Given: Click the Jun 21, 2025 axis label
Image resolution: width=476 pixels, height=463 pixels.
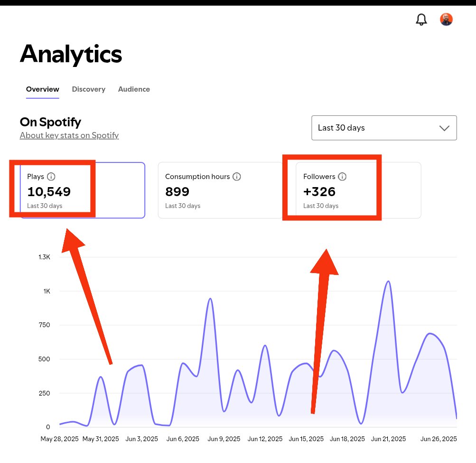Looking at the screenshot, I should (x=388, y=439).
